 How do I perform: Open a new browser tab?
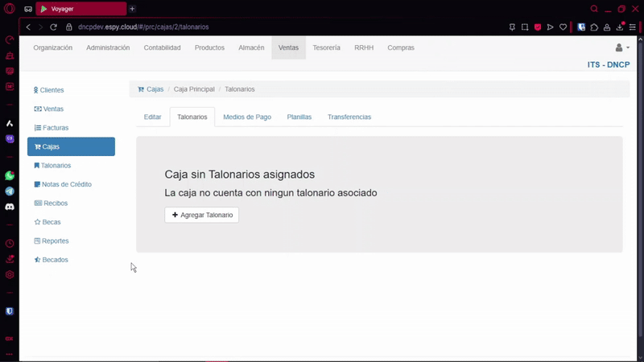pos(132,9)
